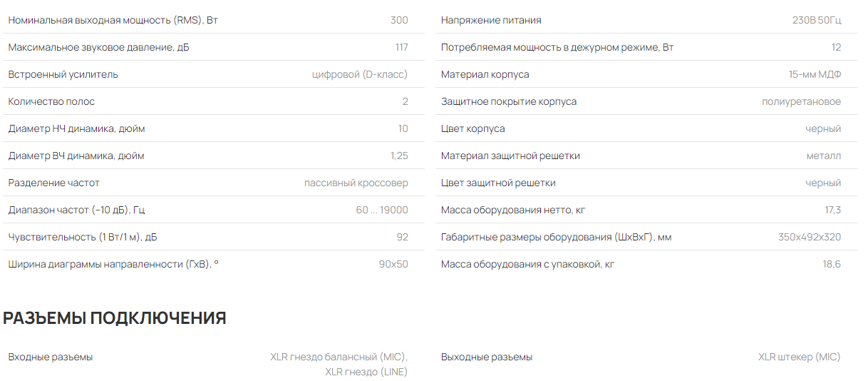
Task: Click the цифровой (D-класс) amplifier value
Action: coord(360,74)
